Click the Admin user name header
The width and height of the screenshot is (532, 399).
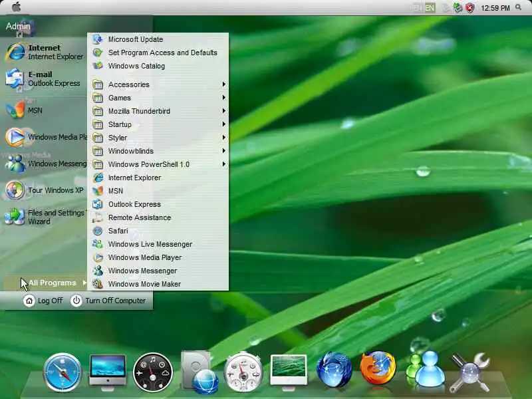(x=18, y=26)
